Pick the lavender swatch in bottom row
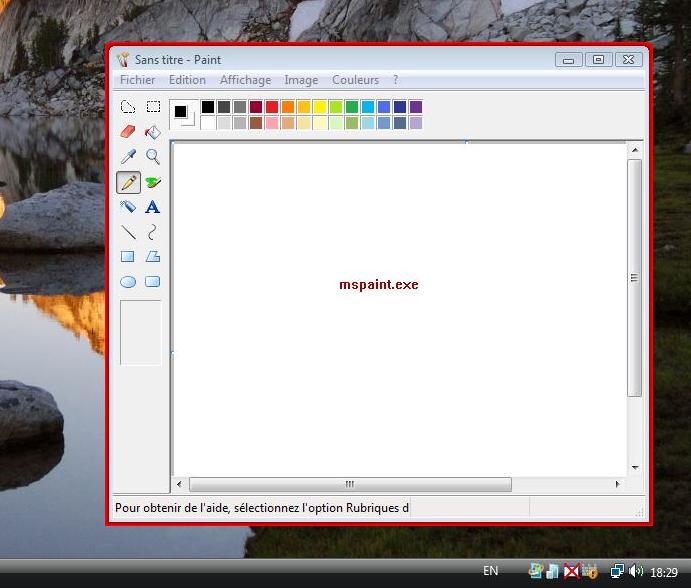 pos(416,123)
